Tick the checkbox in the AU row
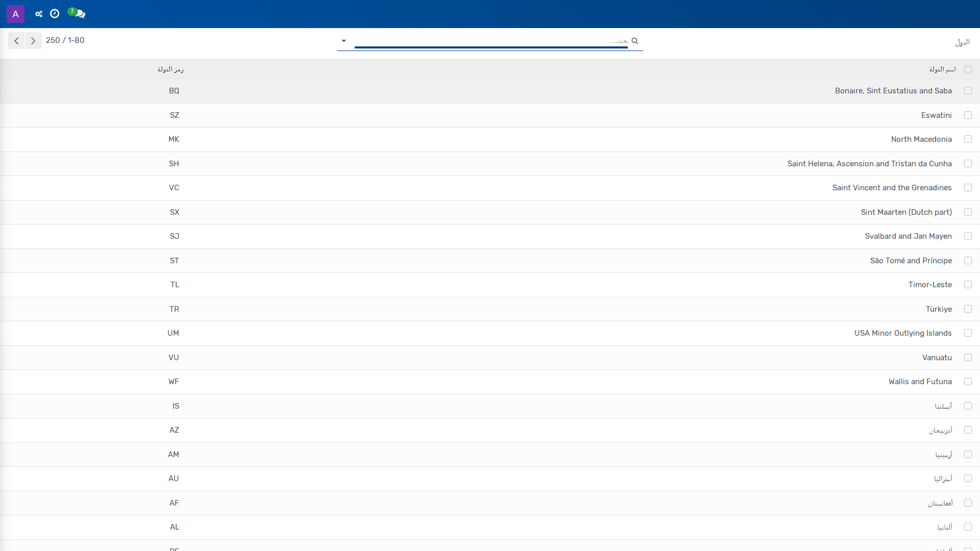This screenshot has height=551, width=980. (x=968, y=479)
